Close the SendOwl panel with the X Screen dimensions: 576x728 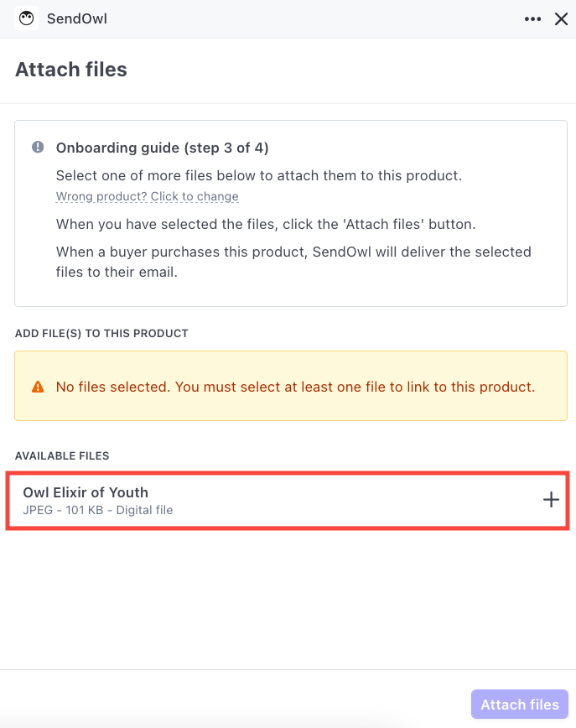click(x=562, y=18)
